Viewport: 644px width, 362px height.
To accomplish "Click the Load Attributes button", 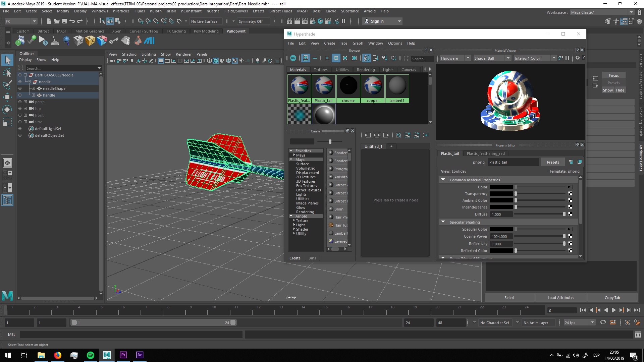I will 560,298.
